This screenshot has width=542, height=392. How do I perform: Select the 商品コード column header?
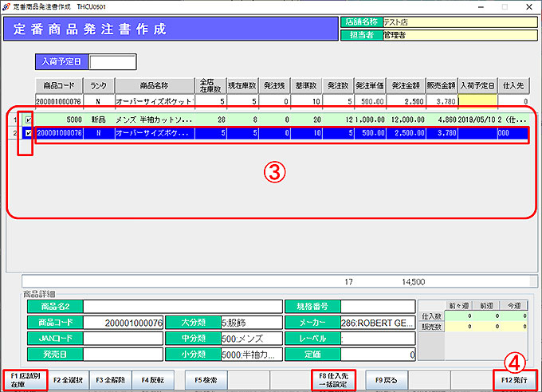tap(59, 86)
